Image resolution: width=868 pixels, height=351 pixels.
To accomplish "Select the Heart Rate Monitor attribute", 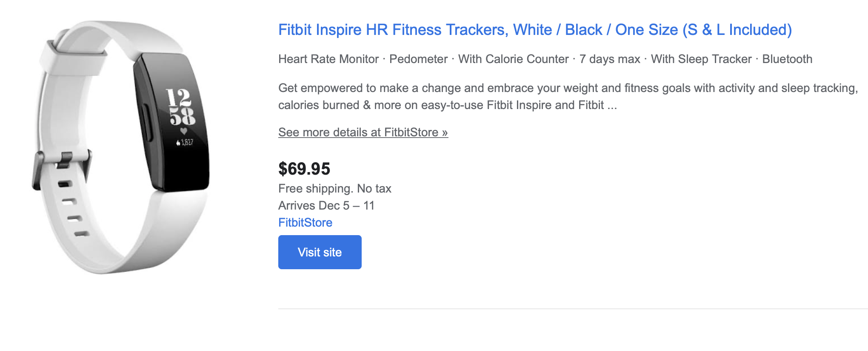I will [x=328, y=59].
